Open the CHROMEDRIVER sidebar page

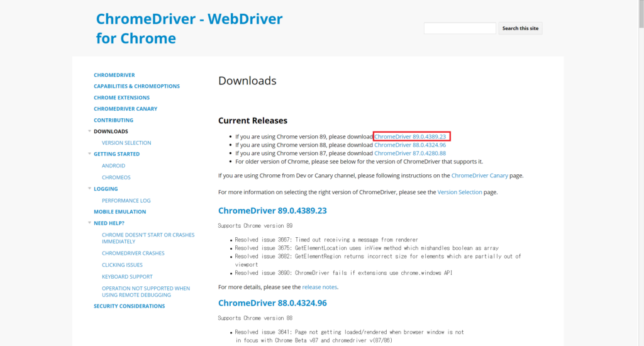tap(114, 75)
